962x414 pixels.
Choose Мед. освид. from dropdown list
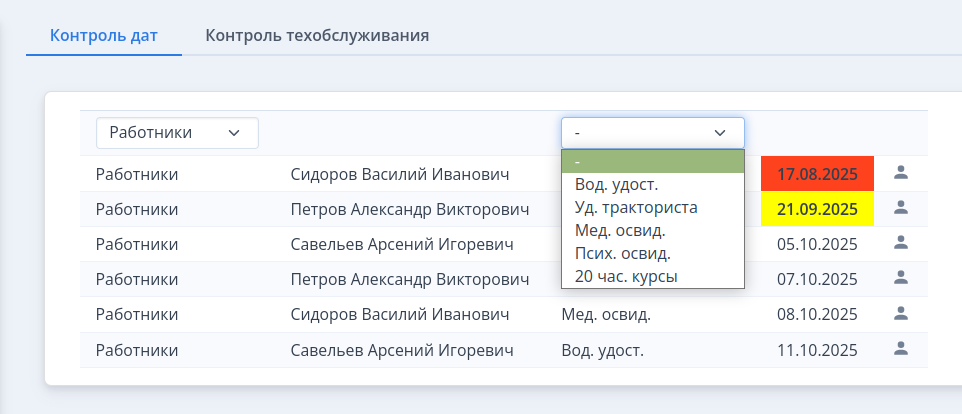tap(653, 231)
